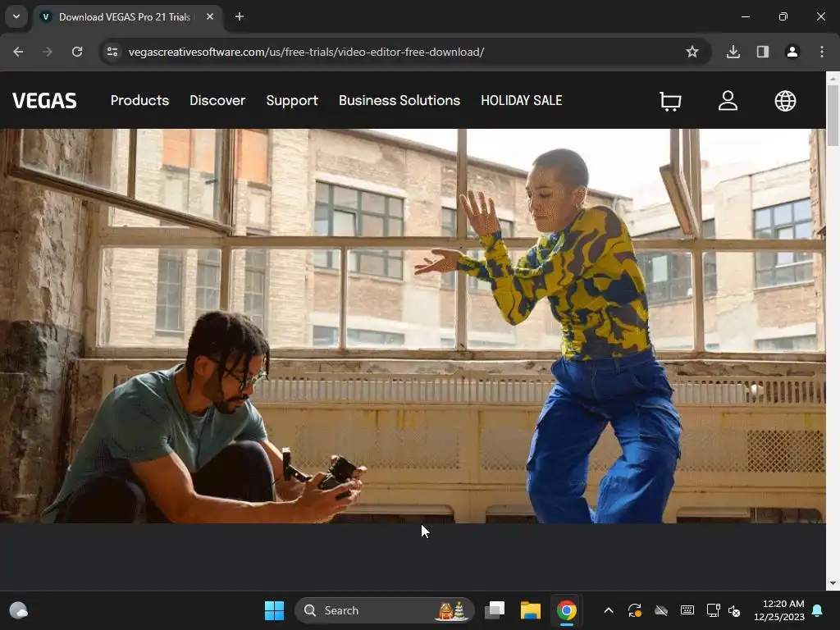The height and width of the screenshot is (630, 840).
Task: Toggle Chrome side panel icon
Action: [762, 52]
